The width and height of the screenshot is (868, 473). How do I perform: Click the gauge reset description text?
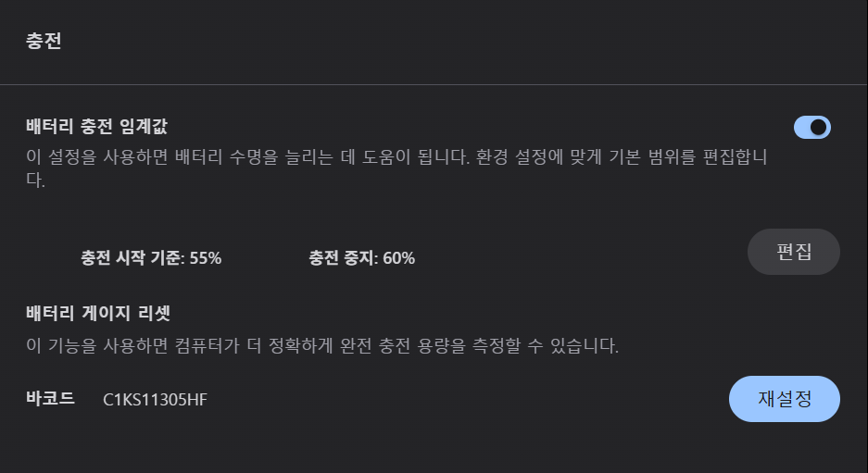click(321, 347)
